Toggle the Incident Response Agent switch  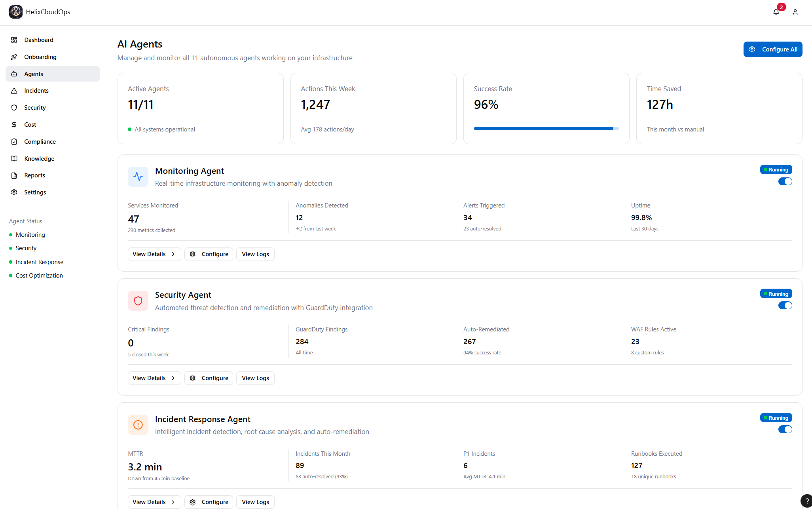click(x=785, y=429)
